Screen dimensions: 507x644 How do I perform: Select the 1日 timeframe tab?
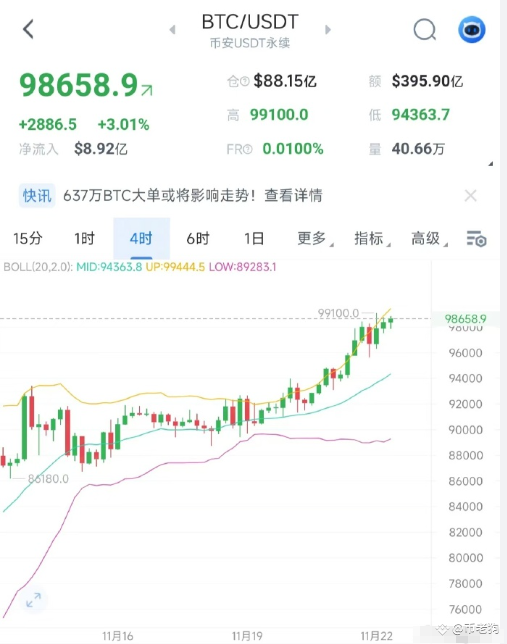pyautogui.click(x=254, y=239)
